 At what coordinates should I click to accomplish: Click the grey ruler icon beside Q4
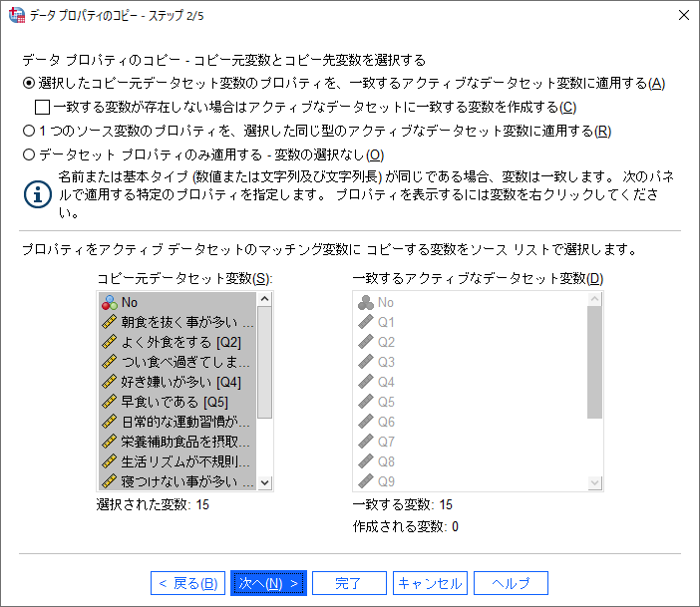pos(366,382)
